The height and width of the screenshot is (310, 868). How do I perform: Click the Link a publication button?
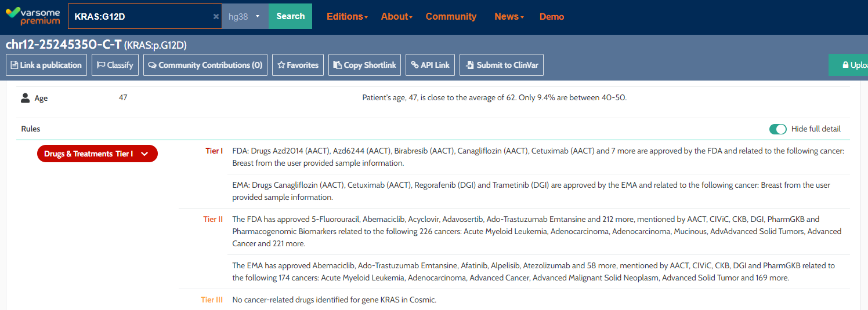[46, 65]
